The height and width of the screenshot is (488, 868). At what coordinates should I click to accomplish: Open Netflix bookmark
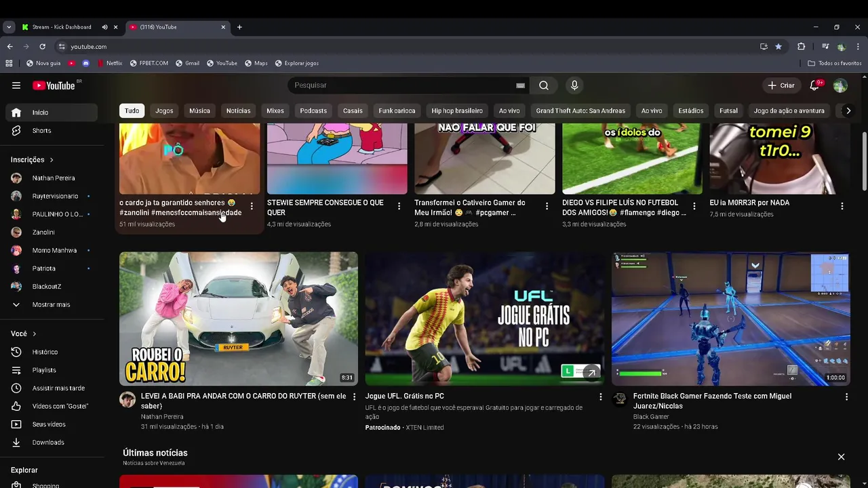point(110,63)
